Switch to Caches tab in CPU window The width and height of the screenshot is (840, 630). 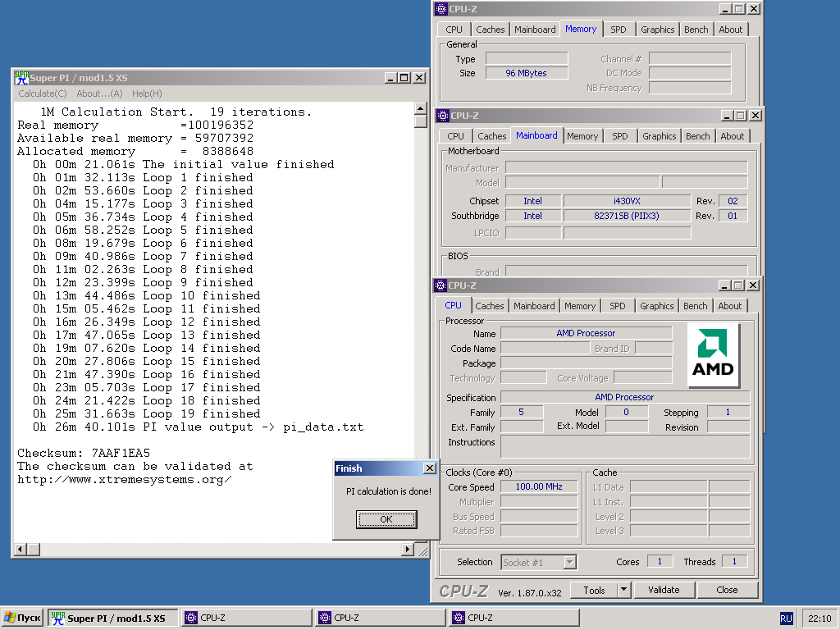[x=490, y=306]
